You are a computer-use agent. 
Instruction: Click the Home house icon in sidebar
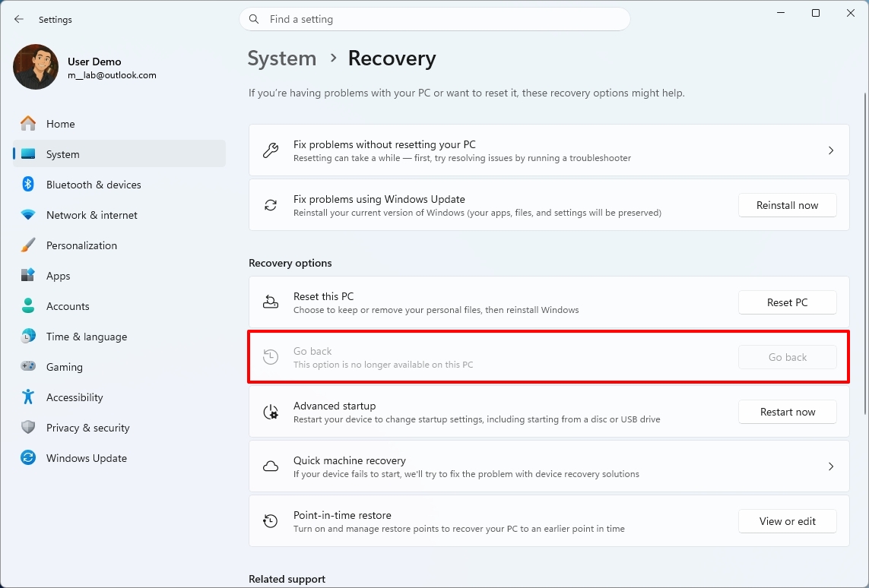pos(27,124)
